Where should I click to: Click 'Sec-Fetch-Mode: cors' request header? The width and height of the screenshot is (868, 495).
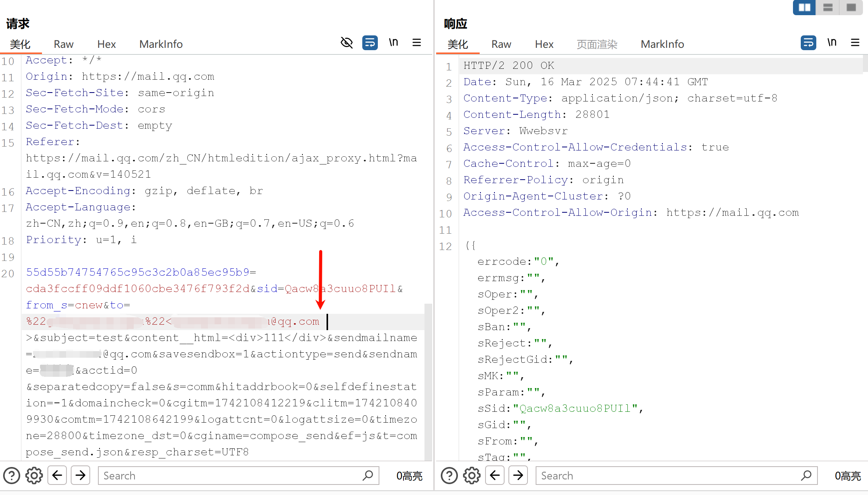[x=96, y=109]
